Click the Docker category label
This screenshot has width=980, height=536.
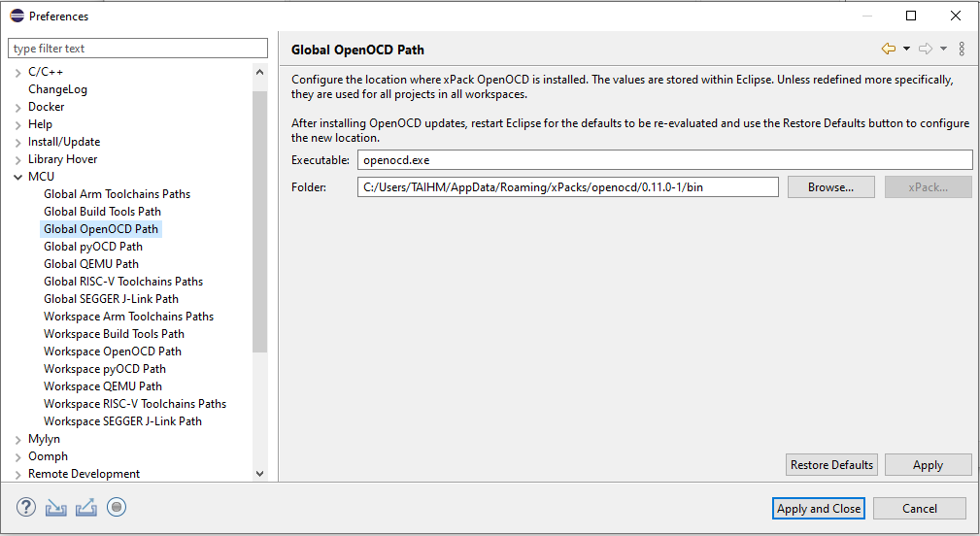47,107
